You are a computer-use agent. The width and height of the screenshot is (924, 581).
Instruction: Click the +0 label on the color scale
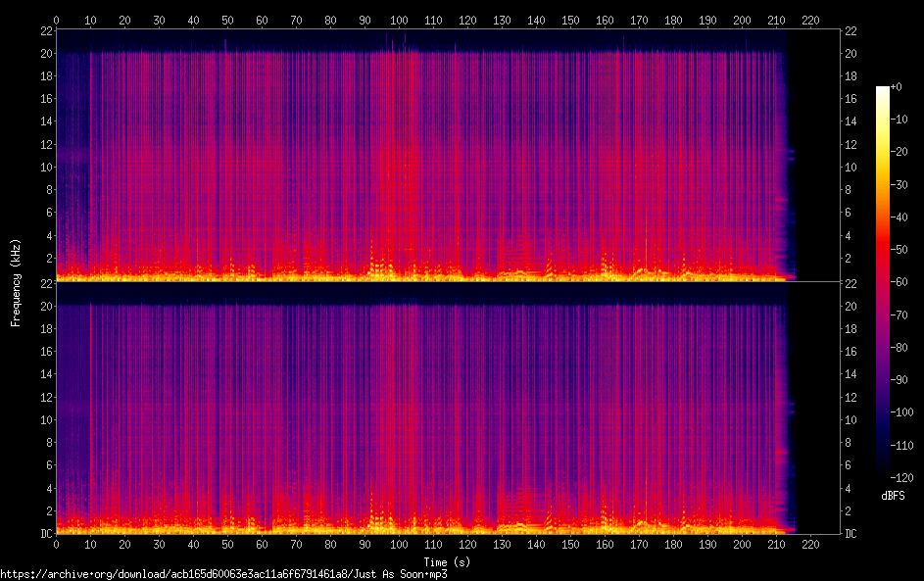pyautogui.click(x=898, y=87)
